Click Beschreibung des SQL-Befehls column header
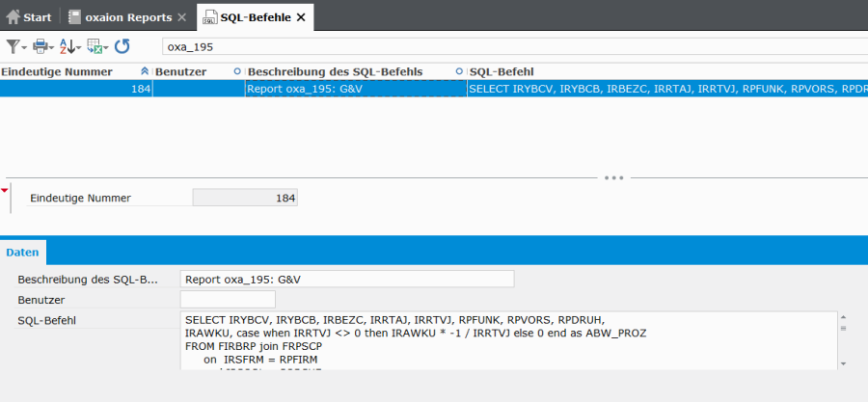Viewport: 868px width, 402px height. coord(335,72)
